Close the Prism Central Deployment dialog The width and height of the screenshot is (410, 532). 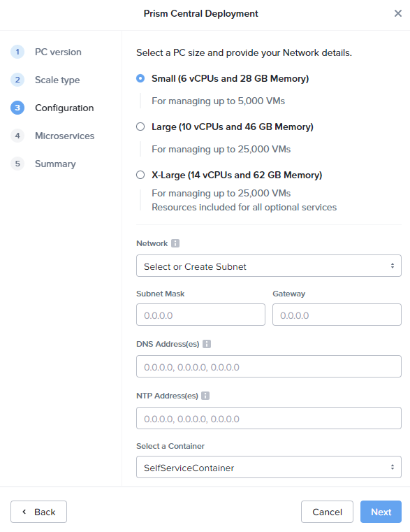pyautogui.click(x=398, y=13)
